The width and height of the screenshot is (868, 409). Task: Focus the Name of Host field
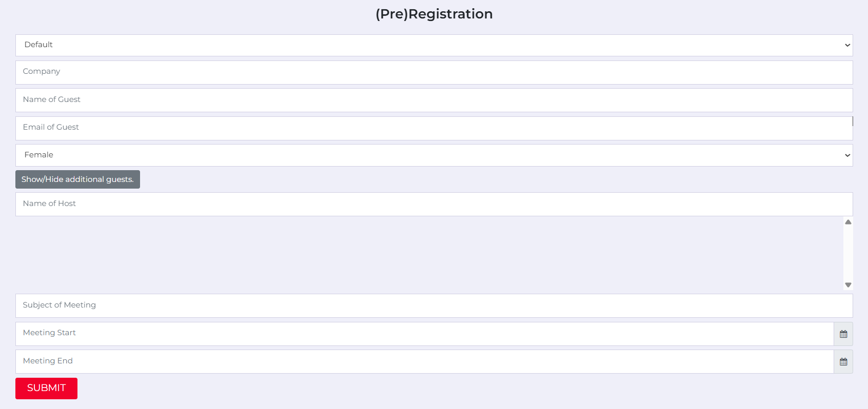434,204
